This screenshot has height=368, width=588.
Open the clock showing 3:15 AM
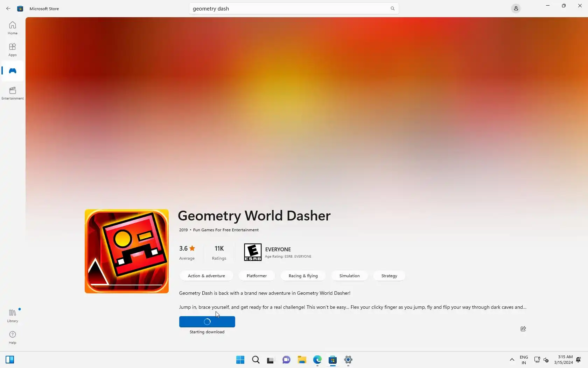click(x=563, y=360)
